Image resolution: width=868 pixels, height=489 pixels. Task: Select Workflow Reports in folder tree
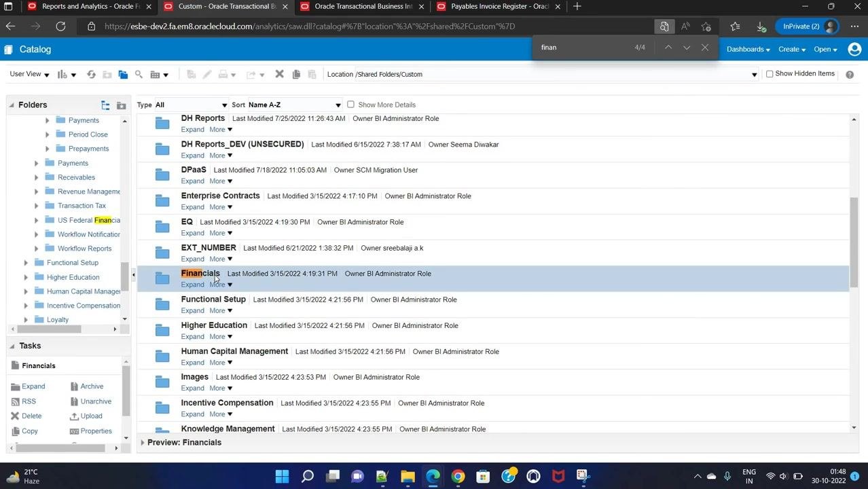coord(84,249)
